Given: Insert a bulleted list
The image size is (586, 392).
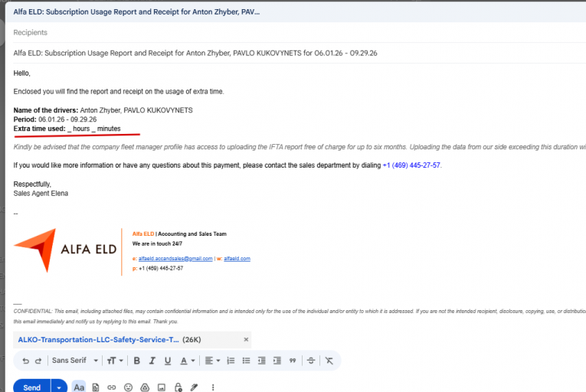Looking at the screenshot, I should click(246, 361).
